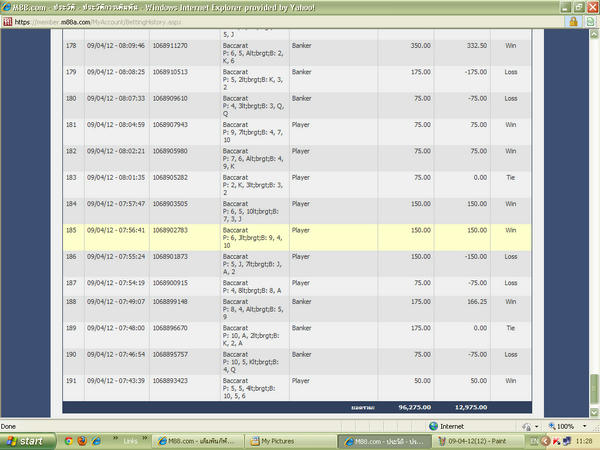Click reference number 1068911270
This screenshot has width=600, height=450.
[x=170, y=46]
